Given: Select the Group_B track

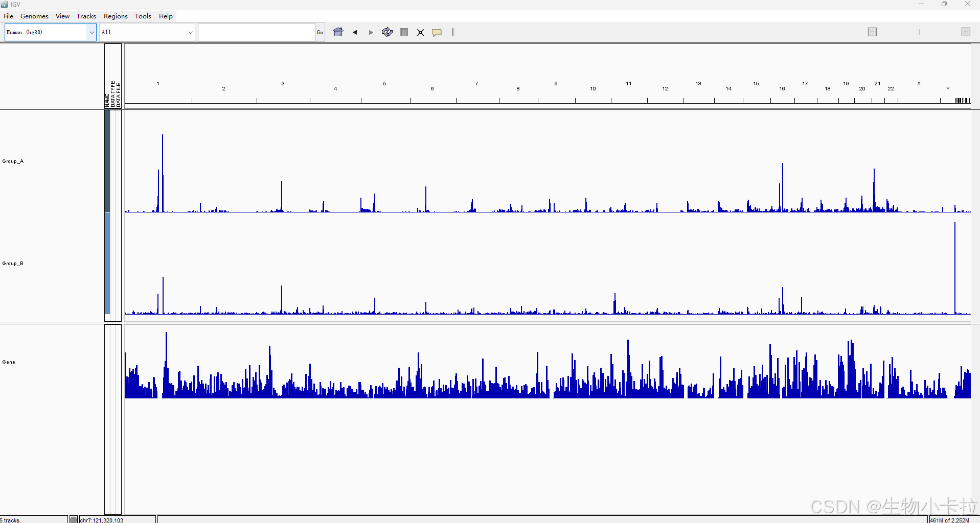Looking at the screenshot, I should pos(13,263).
